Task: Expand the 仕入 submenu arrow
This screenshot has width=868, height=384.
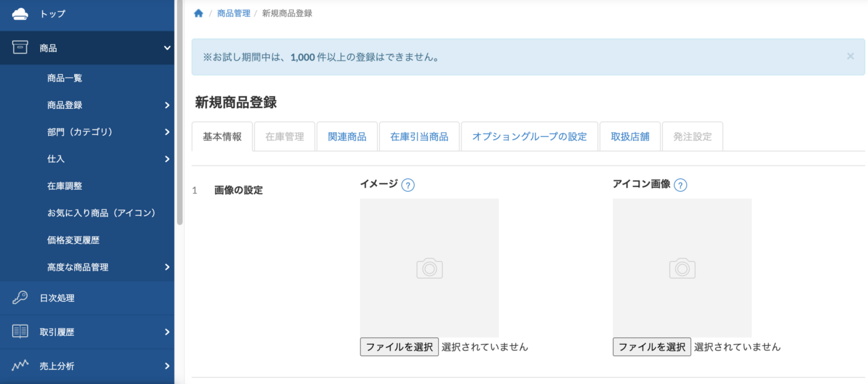Action: [x=167, y=159]
